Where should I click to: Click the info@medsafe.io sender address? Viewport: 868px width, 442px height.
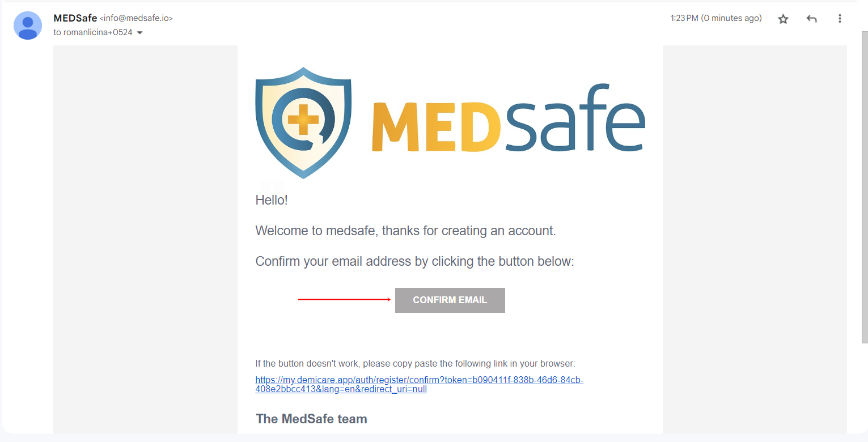click(x=136, y=18)
